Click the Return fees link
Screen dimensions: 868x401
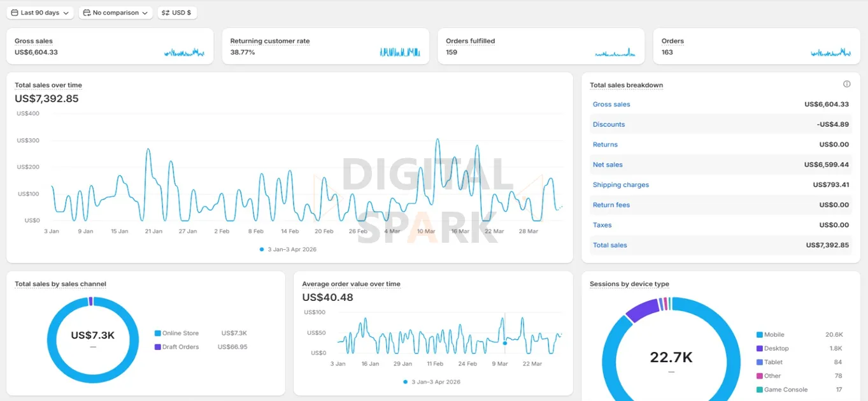coord(611,205)
